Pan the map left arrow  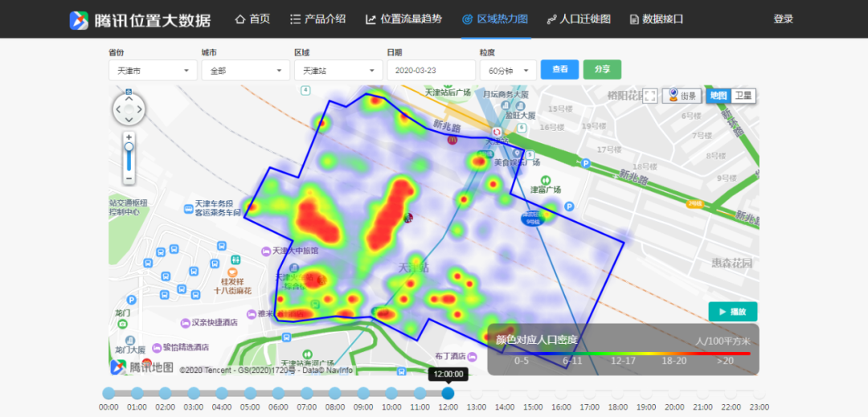[x=118, y=109]
